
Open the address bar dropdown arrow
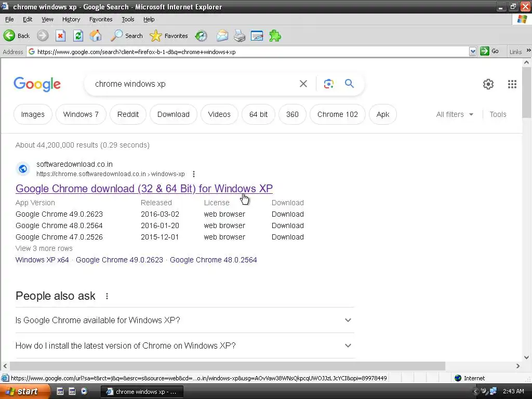coord(473,51)
